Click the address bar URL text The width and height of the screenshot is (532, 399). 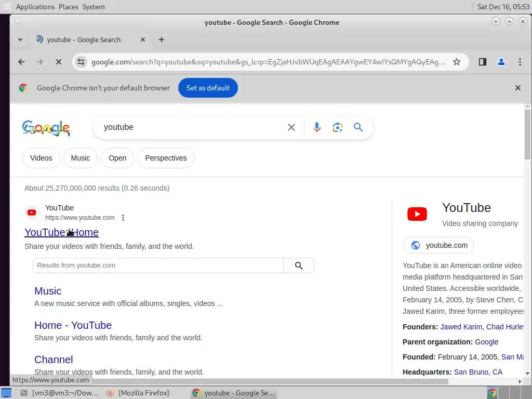pyautogui.click(x=269, y=62)
